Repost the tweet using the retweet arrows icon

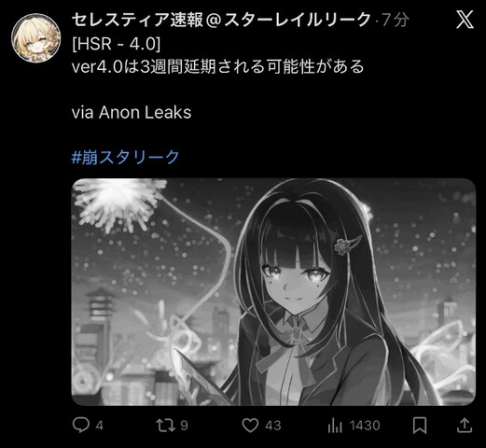166,426
